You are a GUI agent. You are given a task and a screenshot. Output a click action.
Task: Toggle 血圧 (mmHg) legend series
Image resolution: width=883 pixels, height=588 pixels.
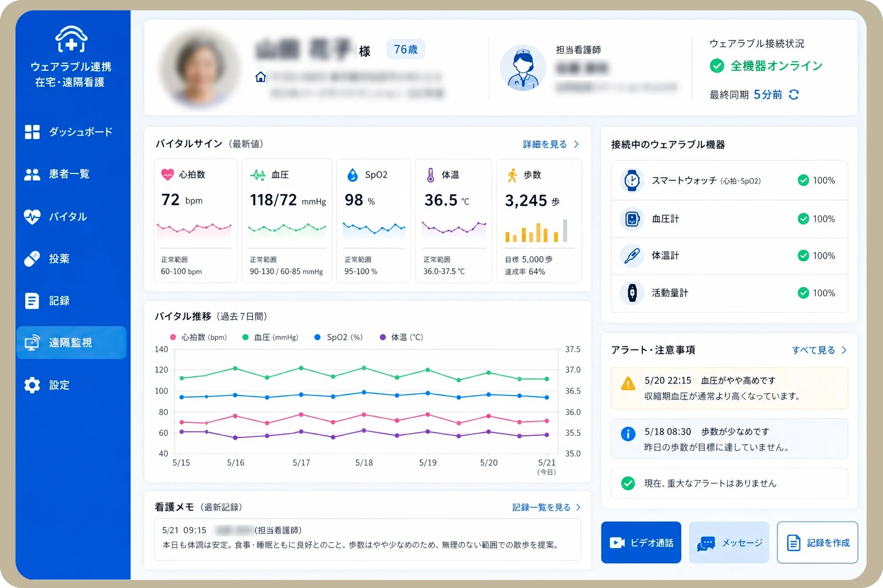coord(270,337)
